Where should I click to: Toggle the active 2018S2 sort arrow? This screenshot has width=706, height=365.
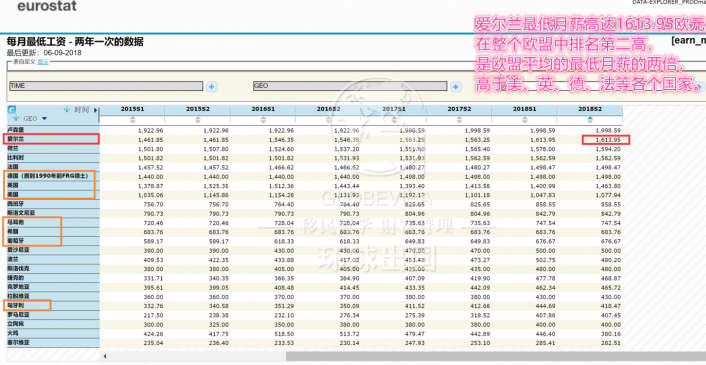[x=590, y=119]
